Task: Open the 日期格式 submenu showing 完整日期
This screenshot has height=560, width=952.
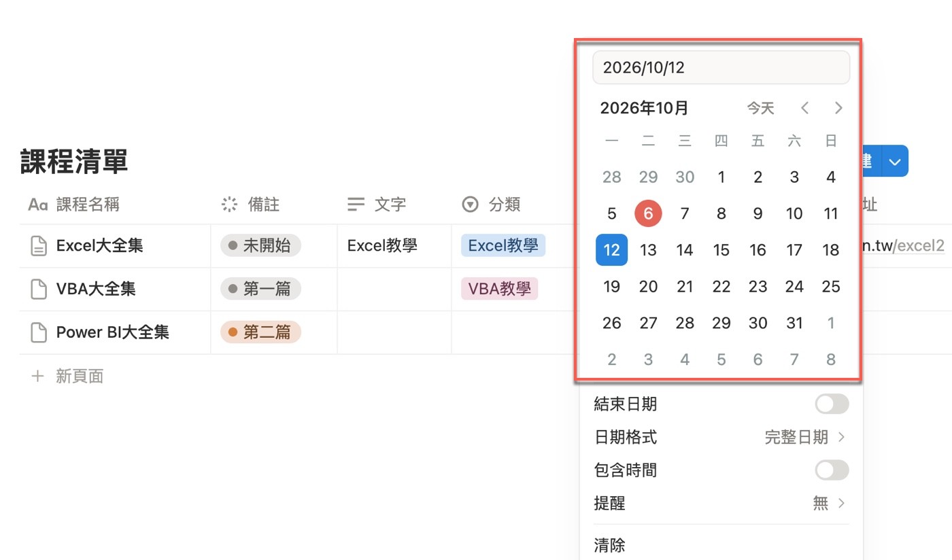Action: click(x=721, y=437)
